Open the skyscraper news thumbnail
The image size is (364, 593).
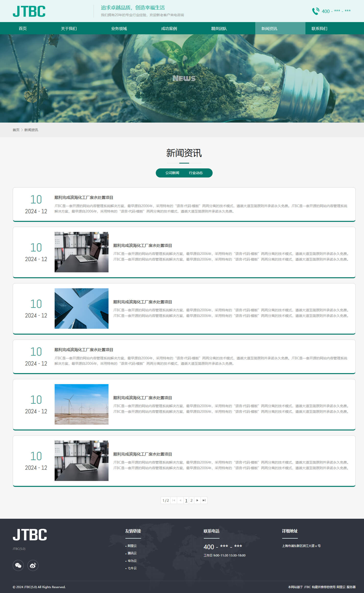click(x=81, y=308)
